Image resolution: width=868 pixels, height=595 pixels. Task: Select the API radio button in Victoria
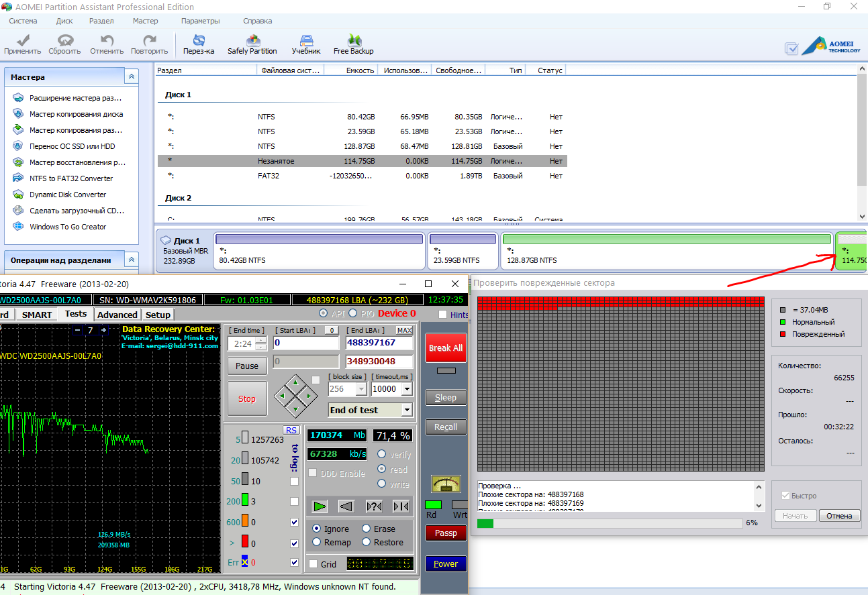point(324,313)
